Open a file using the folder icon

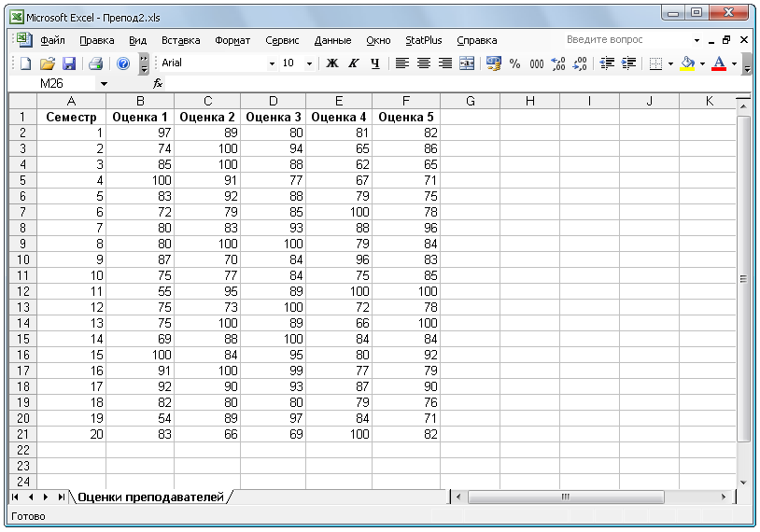point(47,63)
